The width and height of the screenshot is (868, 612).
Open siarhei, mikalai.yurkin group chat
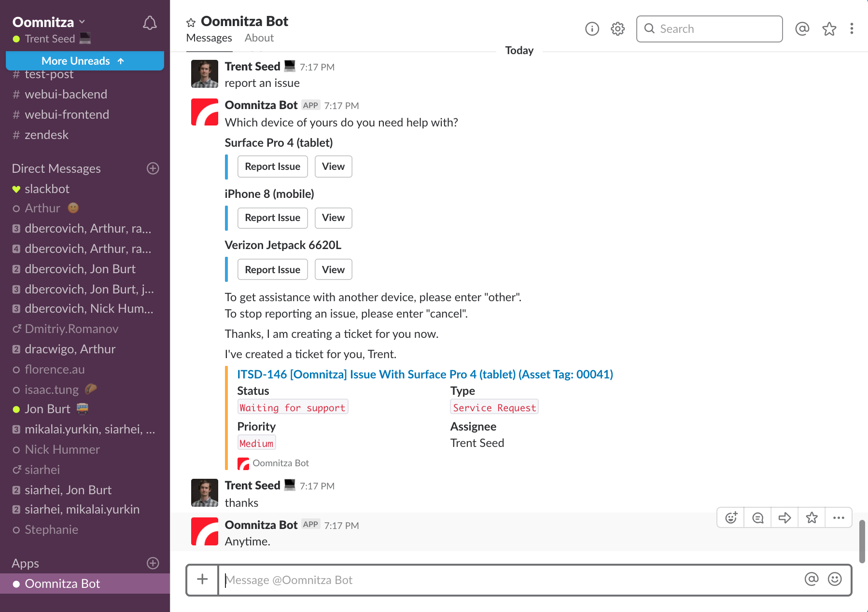coord(85,509)
